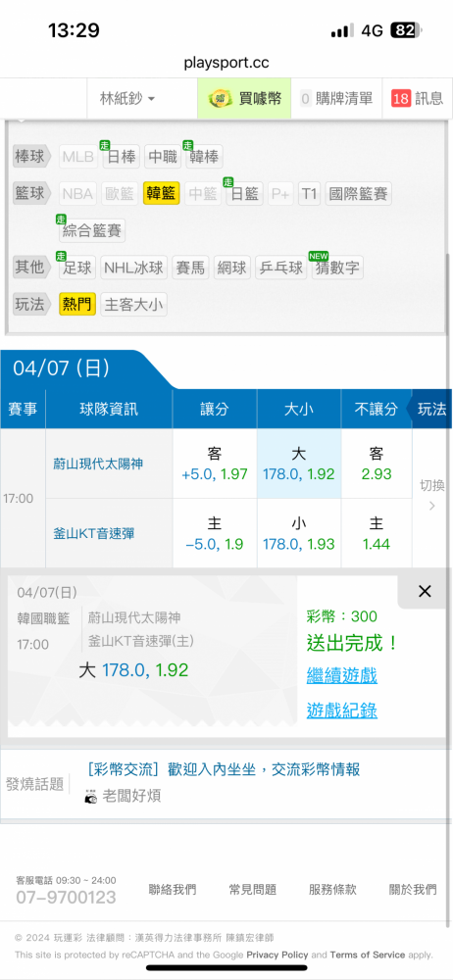The width and height of the screenshot is (453, 980).
Task: Follow the 繼續遊戲 link
Action: coord(341,675)
